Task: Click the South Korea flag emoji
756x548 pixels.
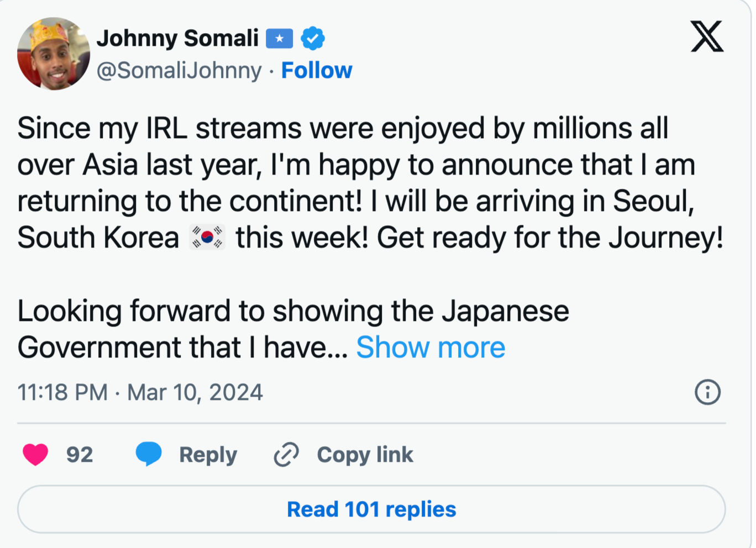Action: click(x=207, y=238)
